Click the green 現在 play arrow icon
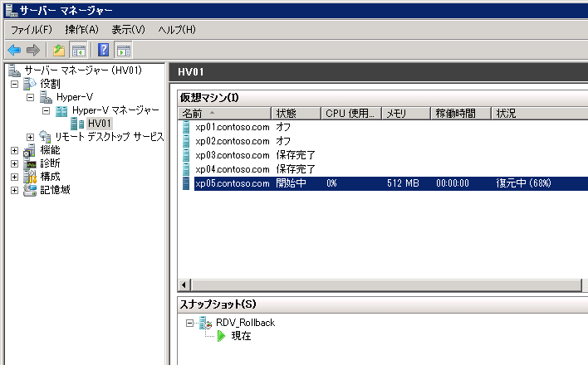The image size is (588, 365). pos(221,336)
